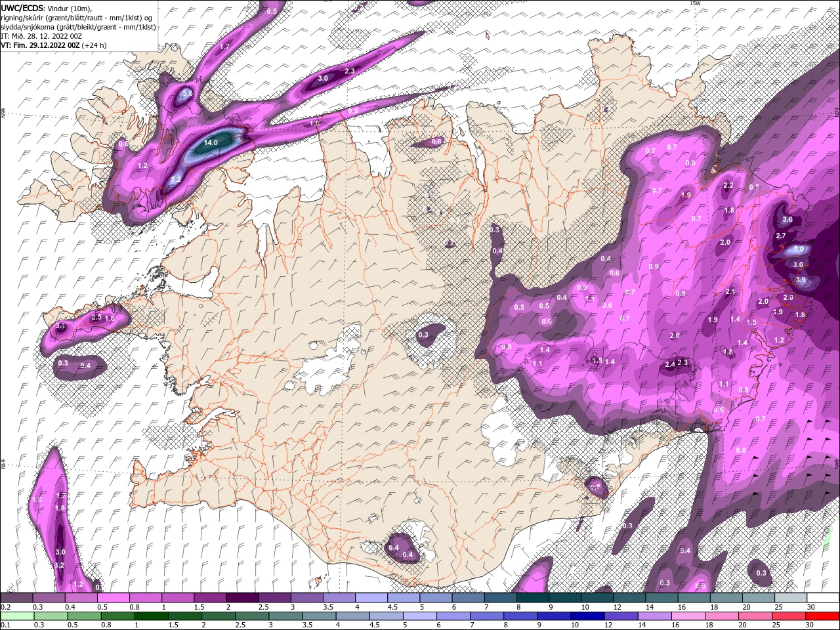Click the 3.9 value label on the map
The height and width of the screenshot is (630, 840).
(801, 280)
